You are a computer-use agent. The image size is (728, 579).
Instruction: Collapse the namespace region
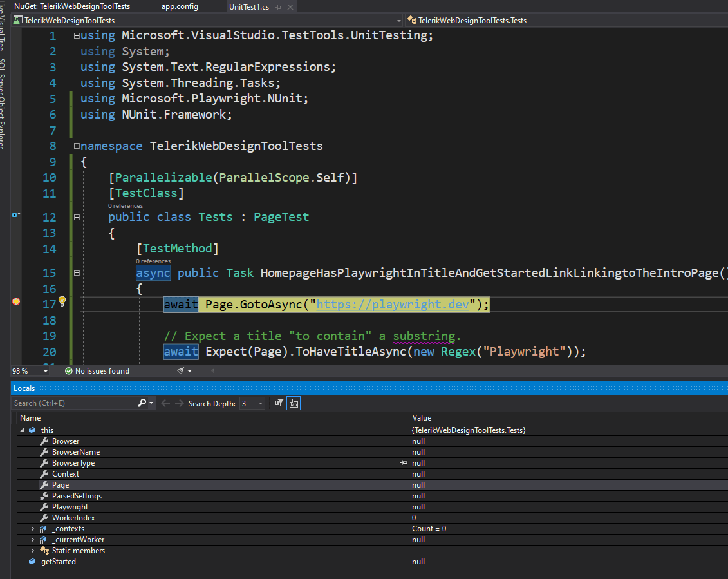pyautogui.click(x=77, y=146)
